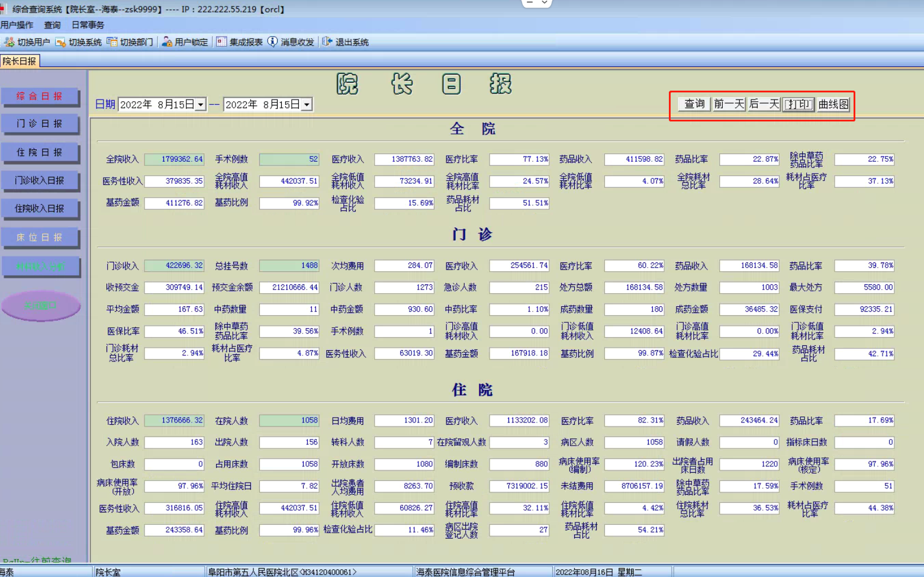Image resolution: width=924 pixels, height=577 pixels.
Task: Expand the start date dropdown arrow
Action: (x=201, y=105)
